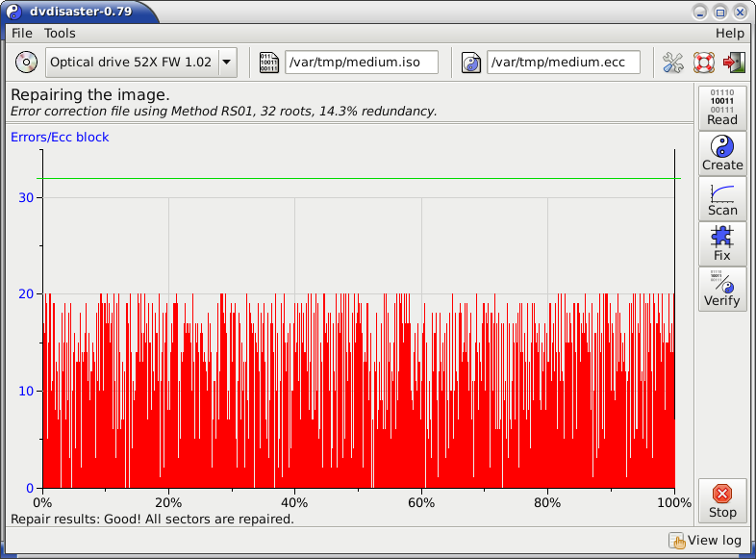Screen dimensions: 756x559
Task: Open the Help menu
Action: click(729, 33)
